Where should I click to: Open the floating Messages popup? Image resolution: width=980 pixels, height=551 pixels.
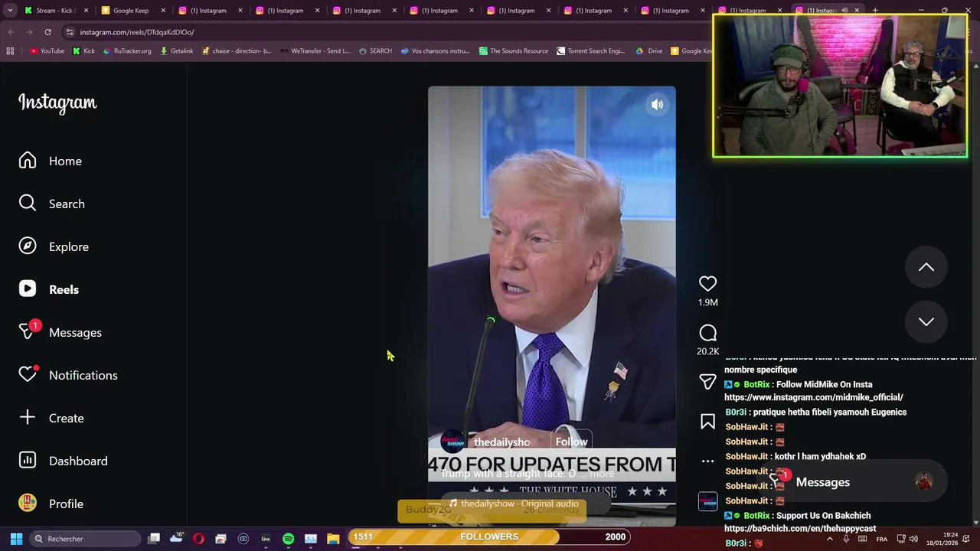[852, 482]
